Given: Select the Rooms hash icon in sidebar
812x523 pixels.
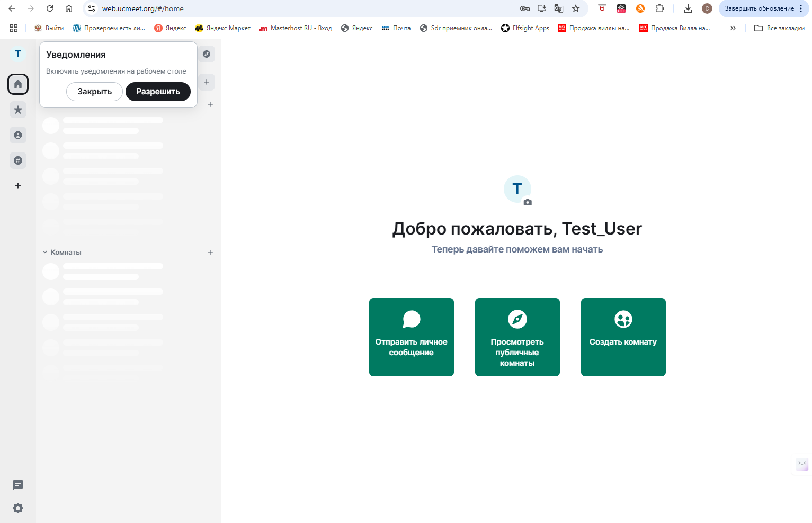Looking at the screenshot, I should pos(18,160).
